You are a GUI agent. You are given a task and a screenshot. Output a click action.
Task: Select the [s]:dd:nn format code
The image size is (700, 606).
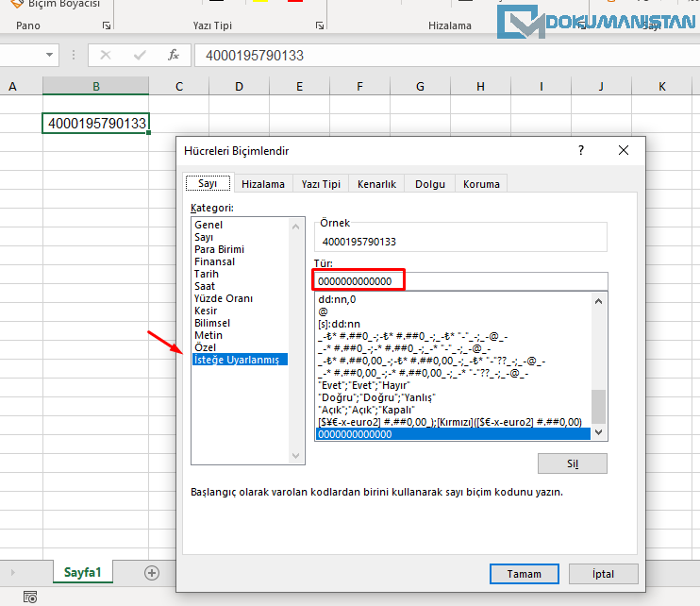click(453, 324)
